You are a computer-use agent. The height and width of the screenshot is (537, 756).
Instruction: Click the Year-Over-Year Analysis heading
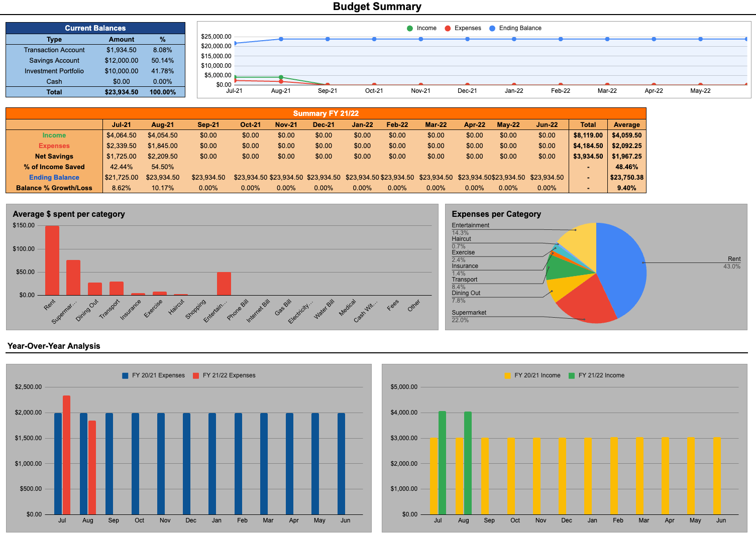(54, 346)
